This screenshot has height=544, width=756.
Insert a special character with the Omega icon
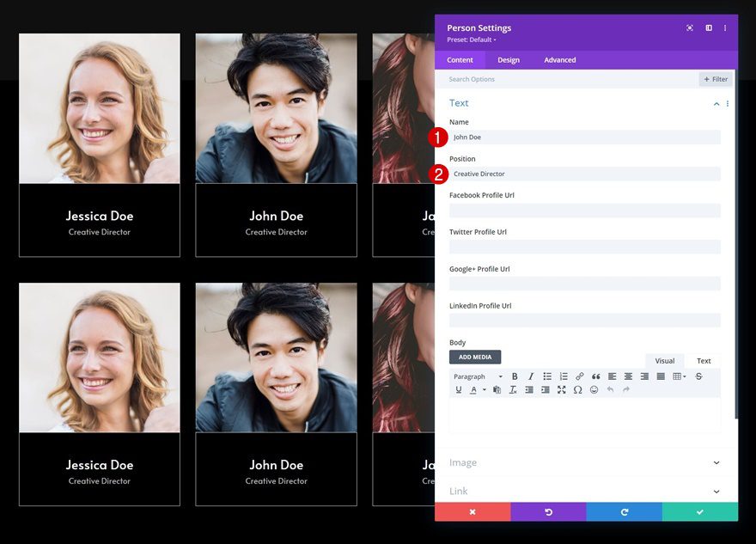click(577, 389)
